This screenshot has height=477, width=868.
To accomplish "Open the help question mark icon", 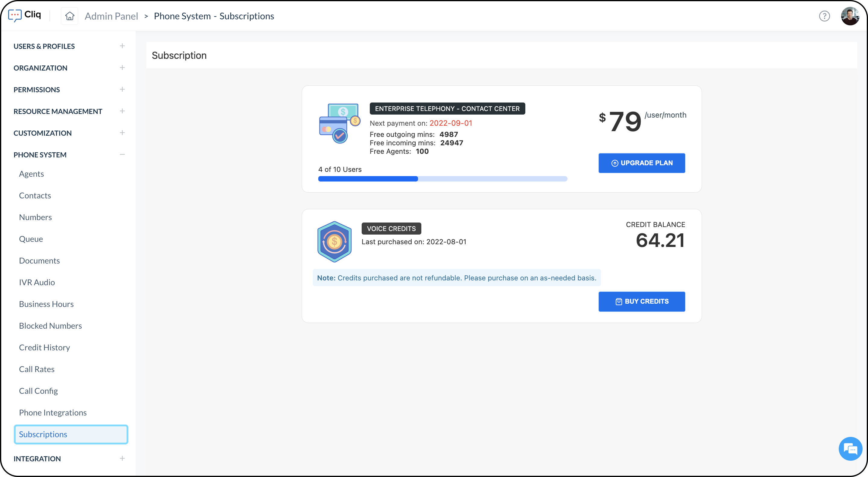I will click(x=824, y=16).
